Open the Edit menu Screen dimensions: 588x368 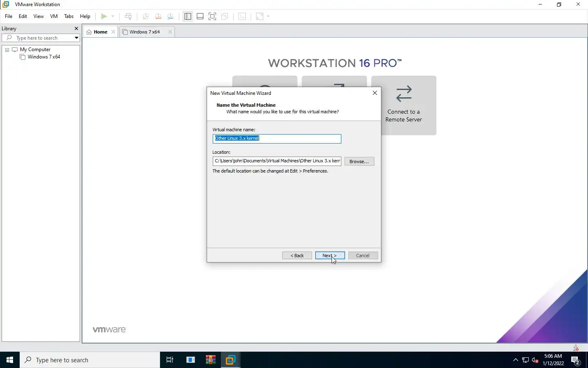[23, 16]
